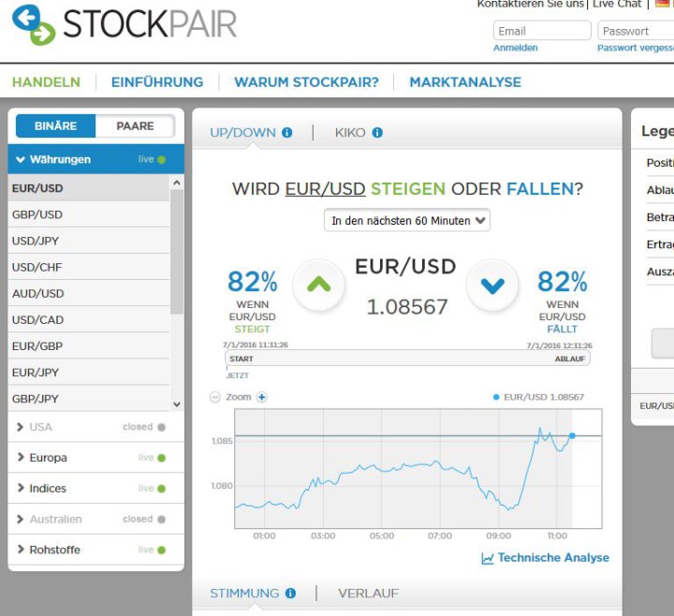Click the START/ABLAUF time progress bar

click(x=407, y=359)
